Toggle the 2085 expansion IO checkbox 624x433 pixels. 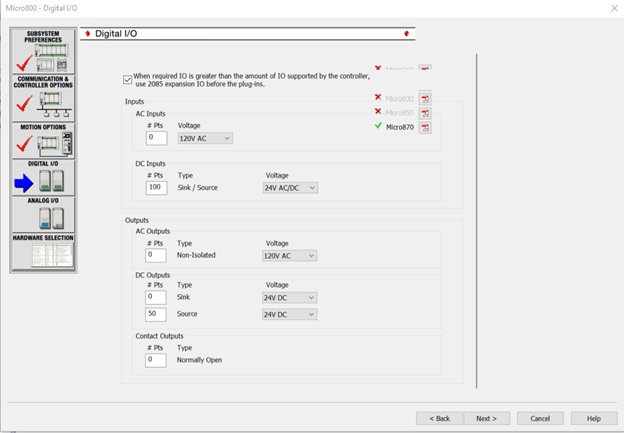127,80
